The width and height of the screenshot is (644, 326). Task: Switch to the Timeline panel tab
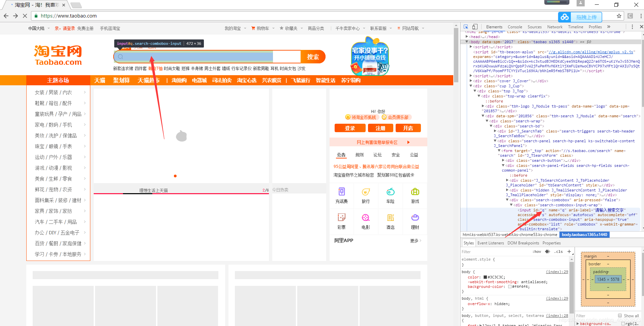tap(576, 27)
